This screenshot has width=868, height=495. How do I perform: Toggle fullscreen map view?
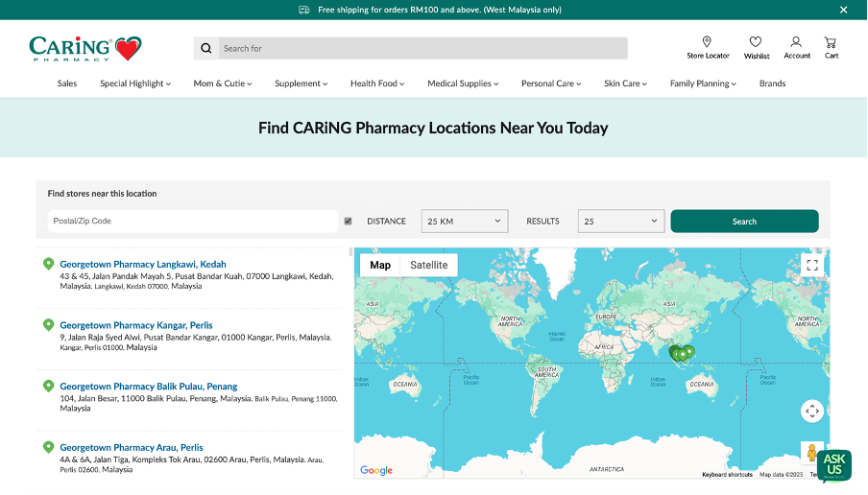pos(812,266)
